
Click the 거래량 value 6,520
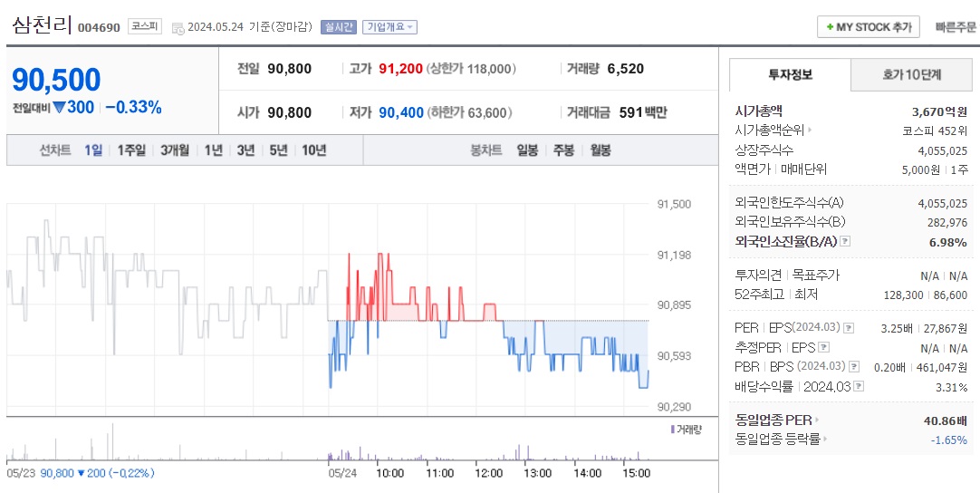[625, 69]
